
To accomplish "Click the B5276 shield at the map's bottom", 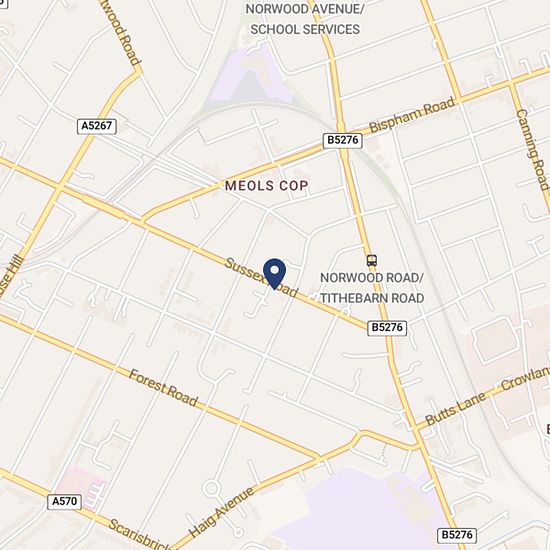I will coord(457,535).
